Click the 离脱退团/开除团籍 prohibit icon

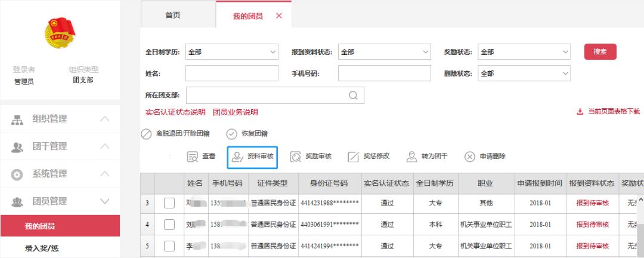coord(146,134)
